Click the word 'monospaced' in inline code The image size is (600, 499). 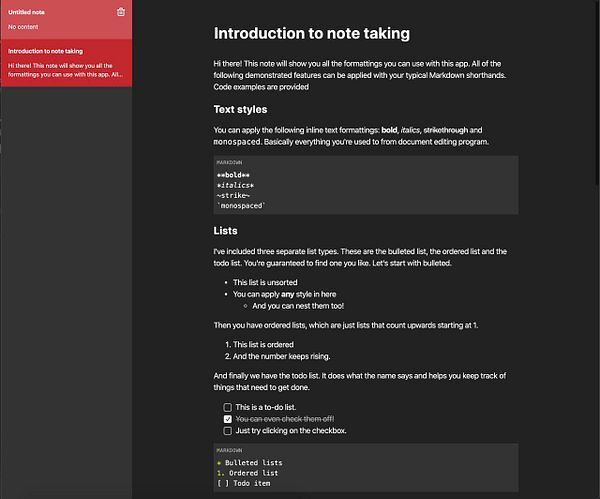(x=238, y=143)
